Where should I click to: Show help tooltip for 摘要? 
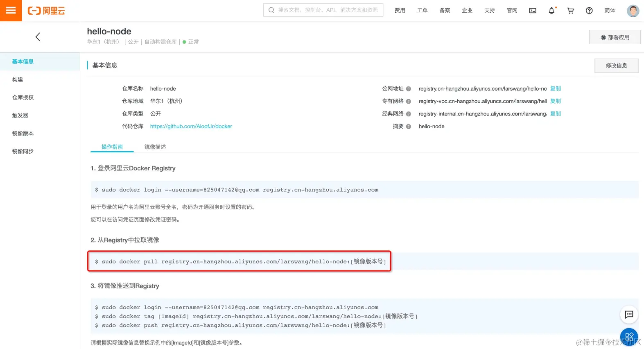click(x=408, y=127)
